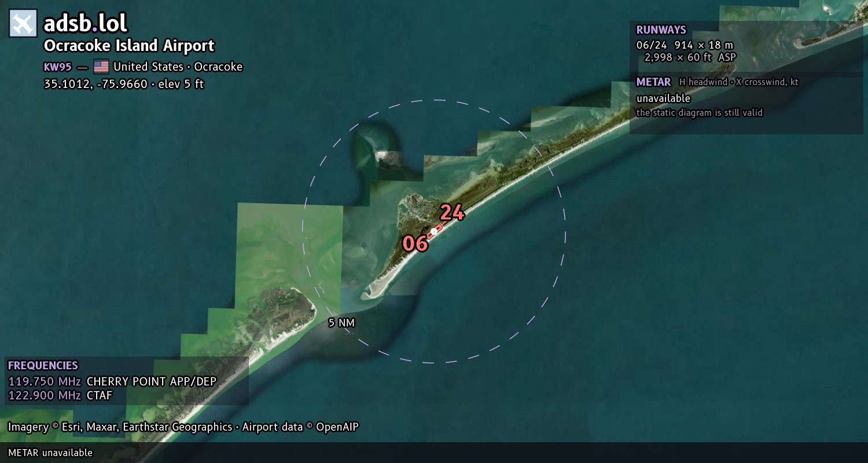Click the 2,998 × 60 ft ASP line
The width and height of the screenshot is (868, 463).
(690, 57)
